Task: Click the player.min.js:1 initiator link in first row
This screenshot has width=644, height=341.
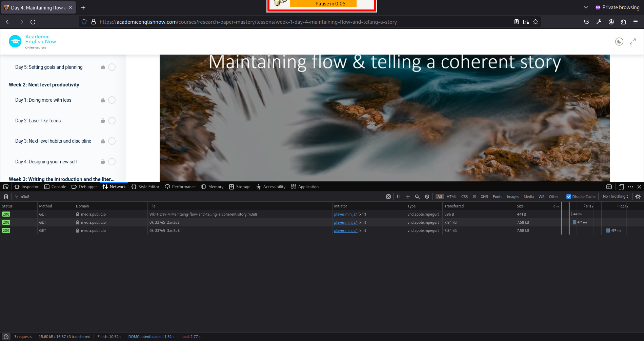Action: [345, 214]
